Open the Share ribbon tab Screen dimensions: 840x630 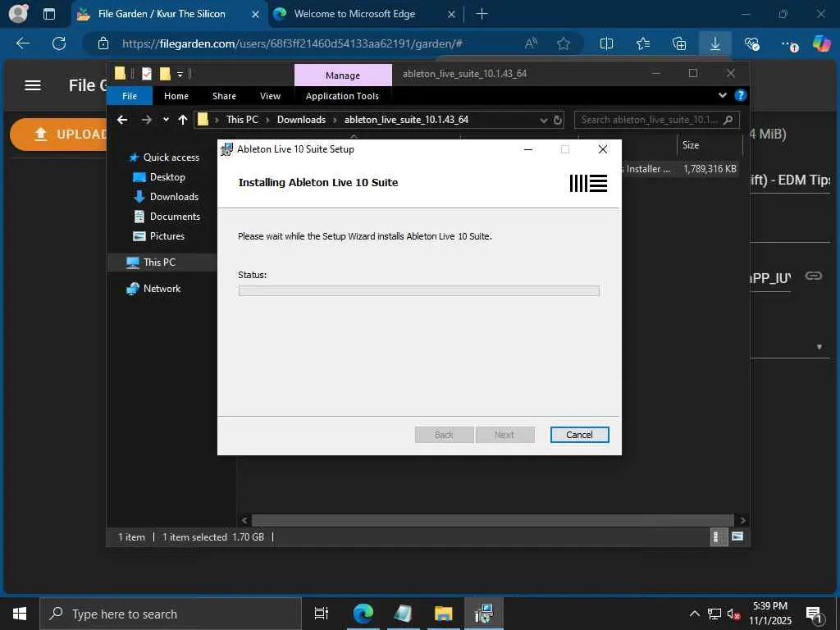click(x=224, y=96)
